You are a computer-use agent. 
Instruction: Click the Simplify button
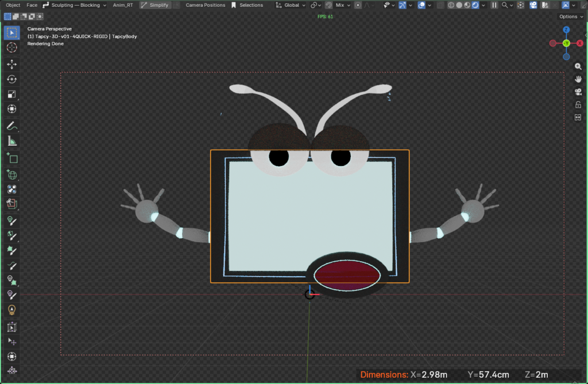pyautogui.click(x=156, y=5)
